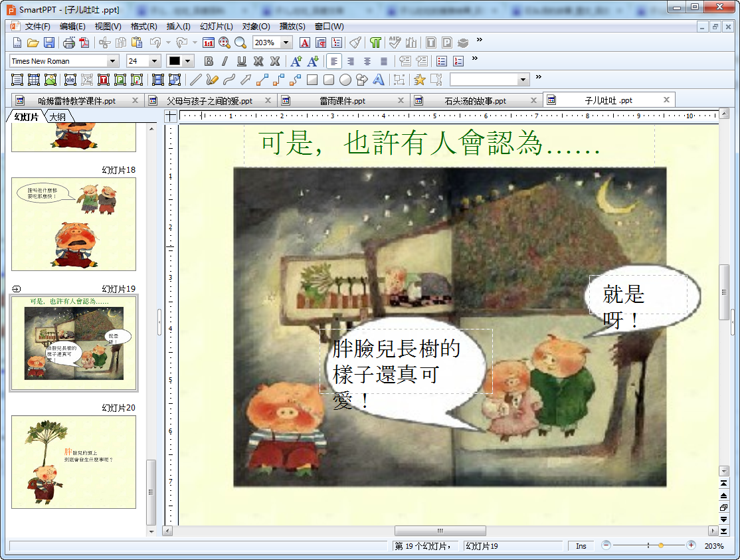This screenshot has height=560, width=740.
Task: Open the text color dropdown arrow
Action: click(188, 61)
